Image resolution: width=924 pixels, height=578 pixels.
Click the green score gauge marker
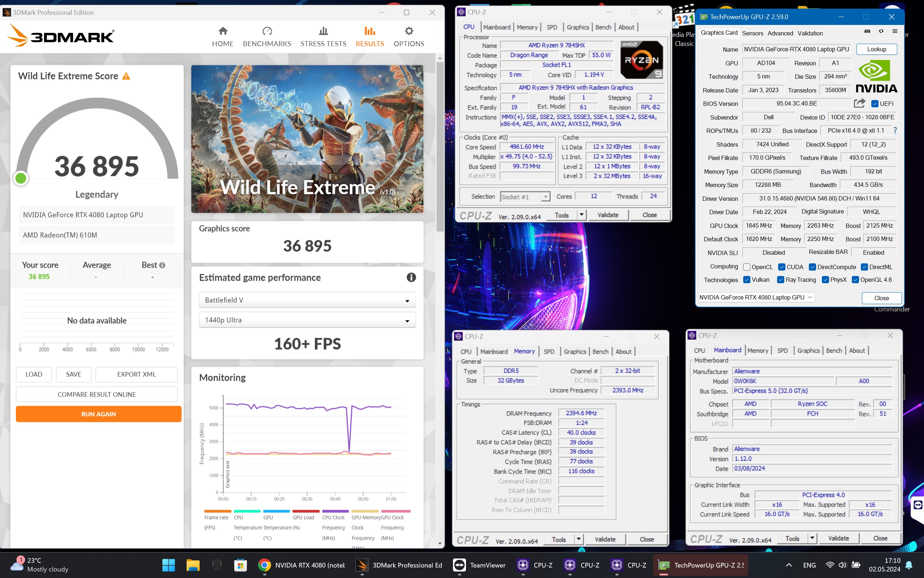21,178
